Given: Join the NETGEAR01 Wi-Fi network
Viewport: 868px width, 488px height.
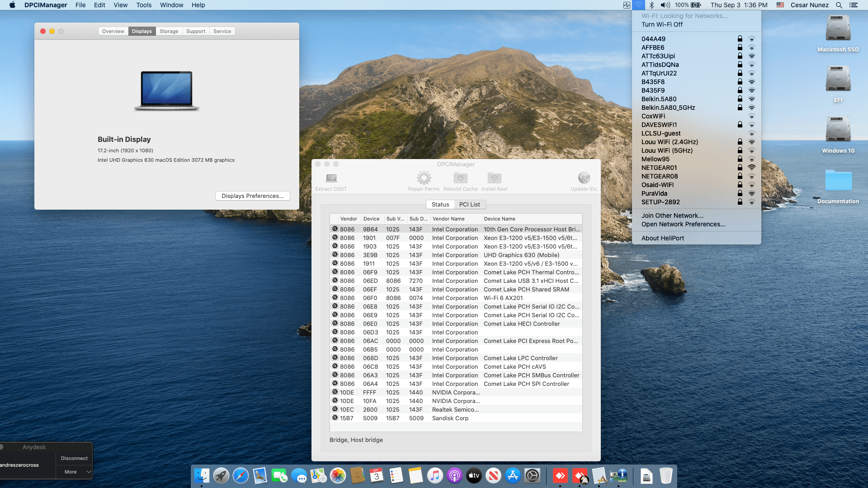Looking at the screenshot, I should [697, 168].
